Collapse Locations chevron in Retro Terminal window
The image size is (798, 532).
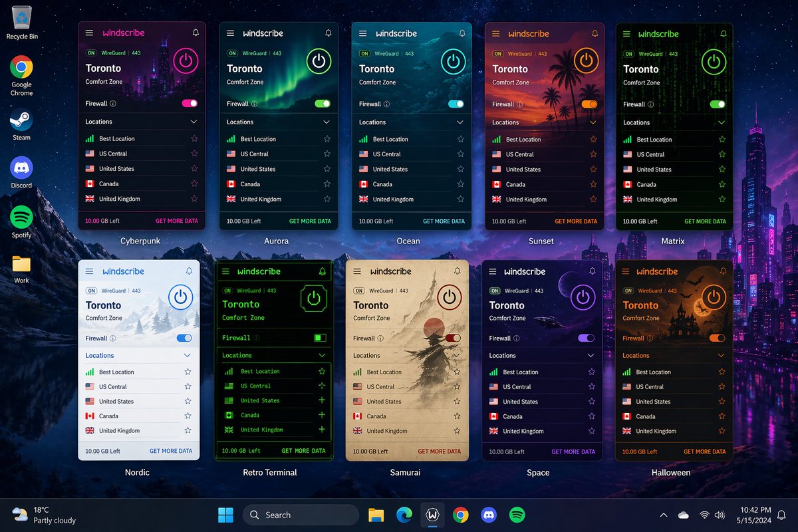(x=323, y=355)
